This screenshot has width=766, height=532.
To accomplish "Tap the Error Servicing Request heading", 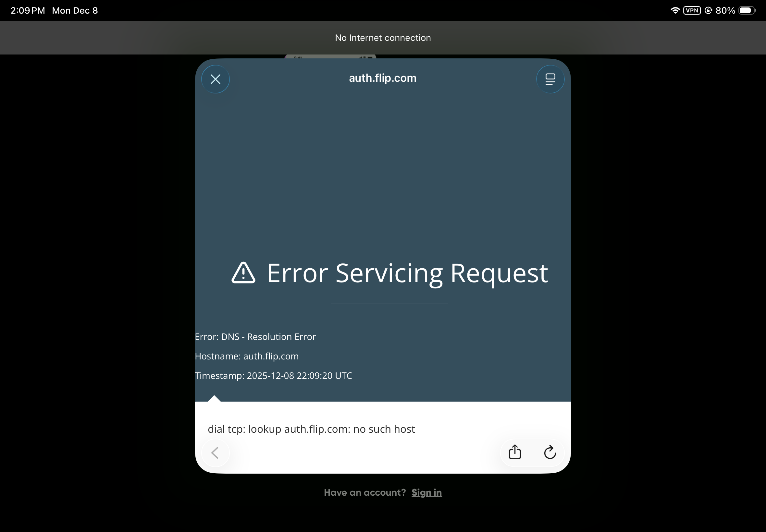I will (x=407, y=273).
